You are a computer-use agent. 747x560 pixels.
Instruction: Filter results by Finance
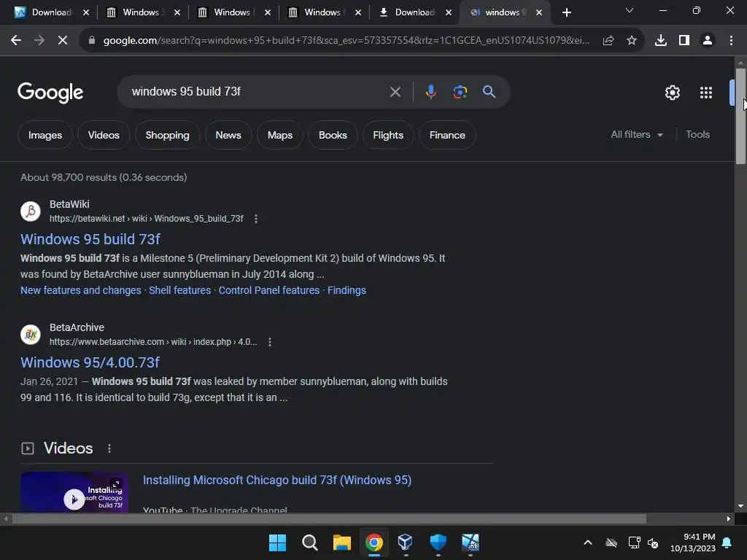(447, 135)
